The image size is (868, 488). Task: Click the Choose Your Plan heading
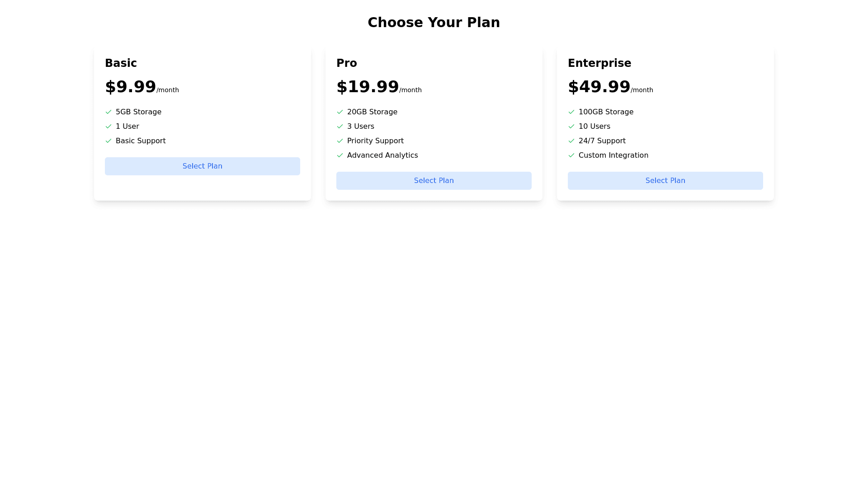click(434, 22)
